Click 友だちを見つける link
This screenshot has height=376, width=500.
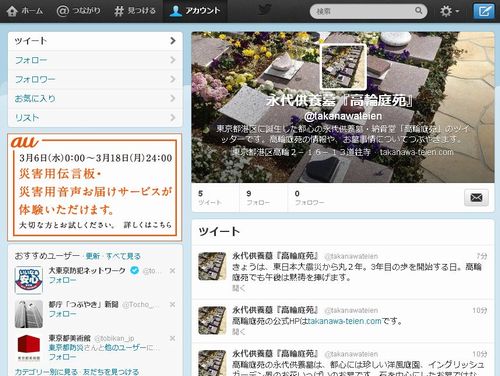click(111, 372)
